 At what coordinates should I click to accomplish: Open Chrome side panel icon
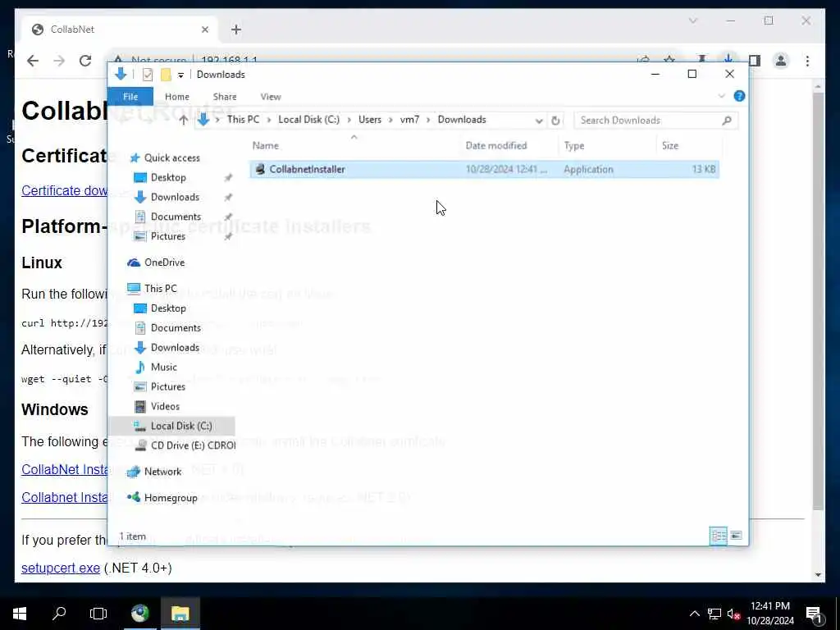tap(755, 61)
